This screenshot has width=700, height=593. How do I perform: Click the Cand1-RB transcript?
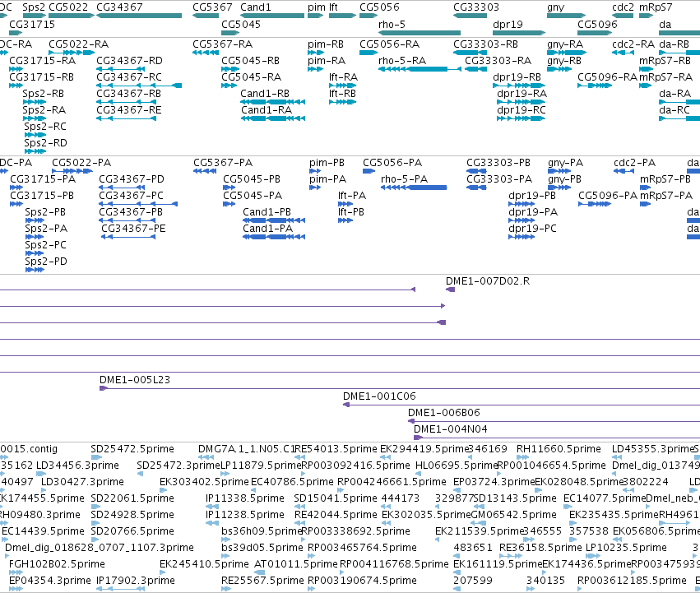[x=273, y=102]
